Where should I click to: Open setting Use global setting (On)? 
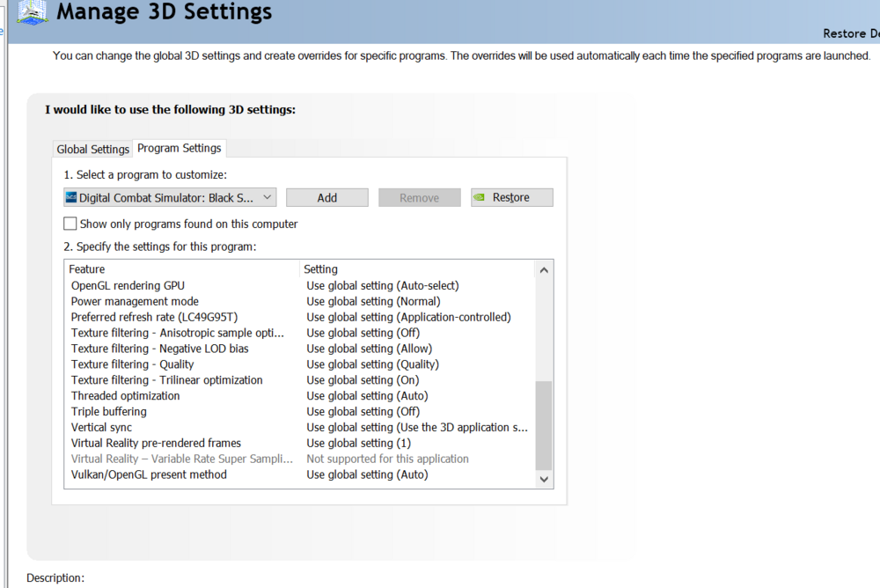[x=363, y=380]
